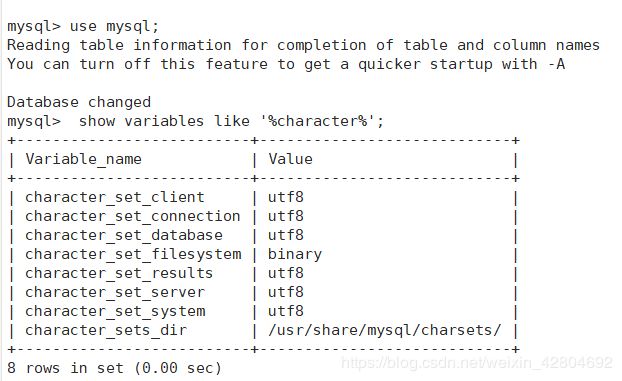
Task: Click the show variables like command text
Action: (231, 121)
